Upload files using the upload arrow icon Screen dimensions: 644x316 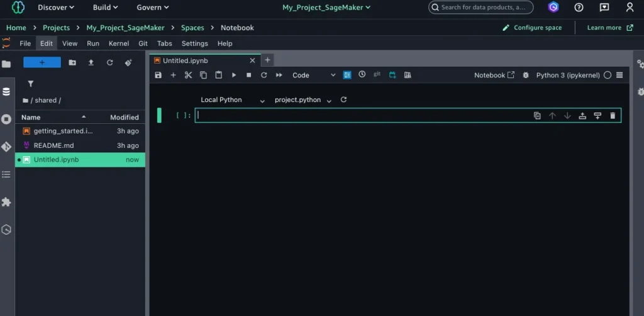(x=91, y=62)
